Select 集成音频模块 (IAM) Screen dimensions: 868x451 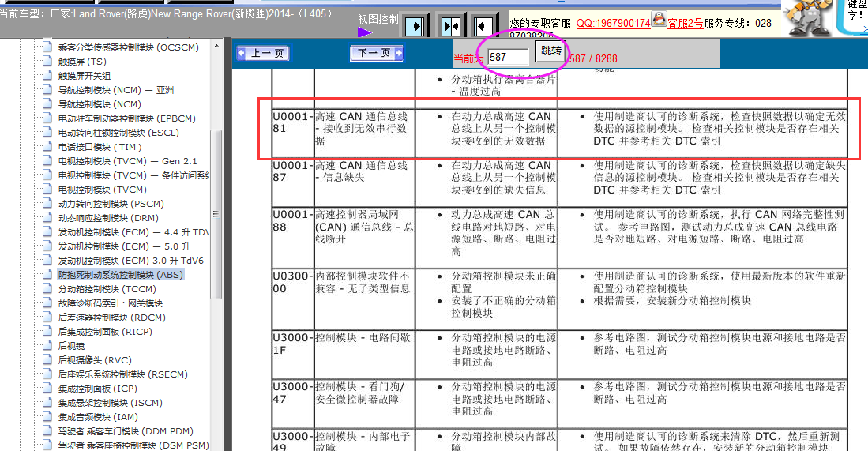(x=98, y=417)
